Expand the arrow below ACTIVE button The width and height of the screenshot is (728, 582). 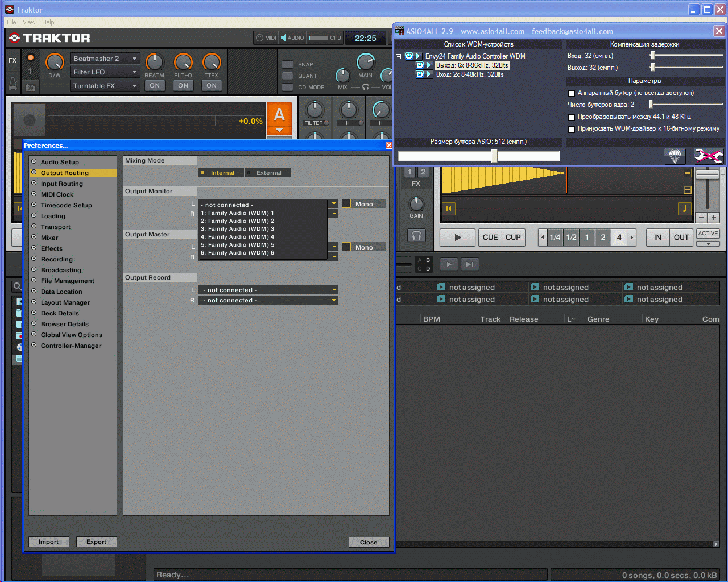point(708,244)
